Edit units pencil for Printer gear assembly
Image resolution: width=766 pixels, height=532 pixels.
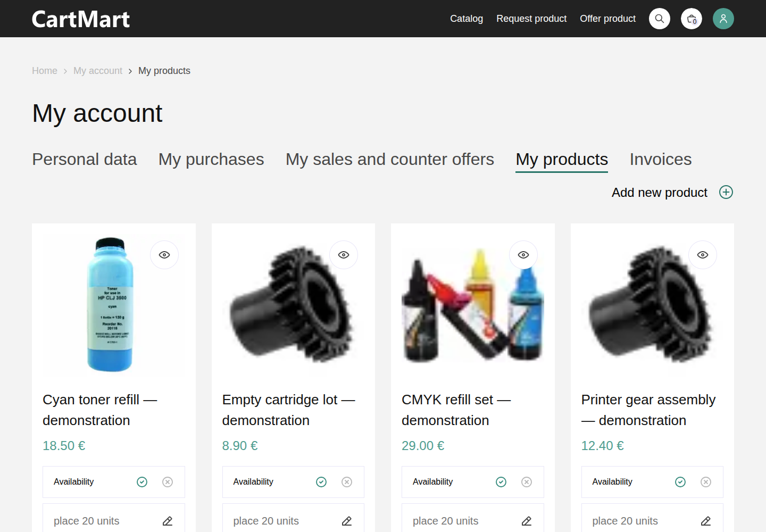point(706,521)
